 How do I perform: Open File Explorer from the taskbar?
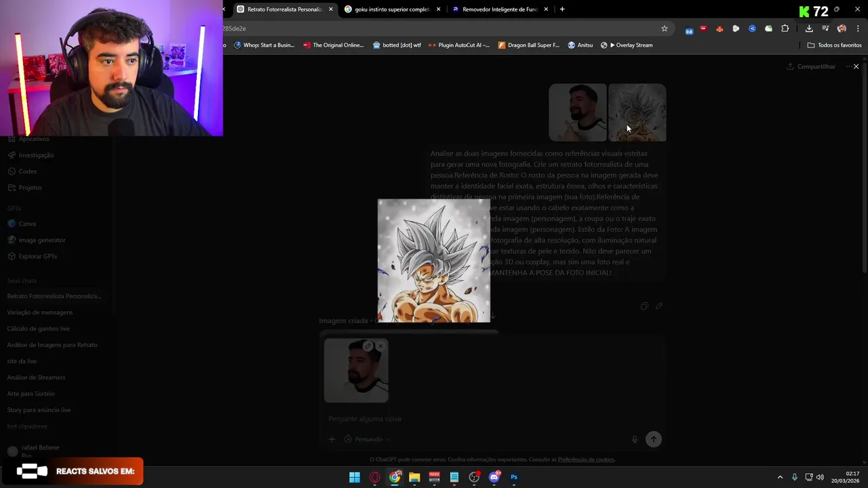(414, 477)
